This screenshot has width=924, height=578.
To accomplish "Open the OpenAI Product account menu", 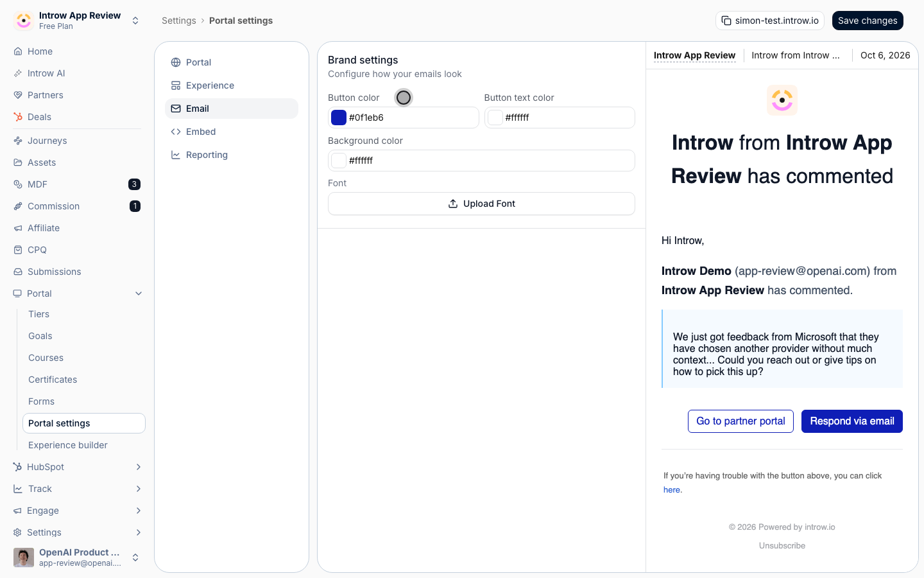I will pos(77,557).
